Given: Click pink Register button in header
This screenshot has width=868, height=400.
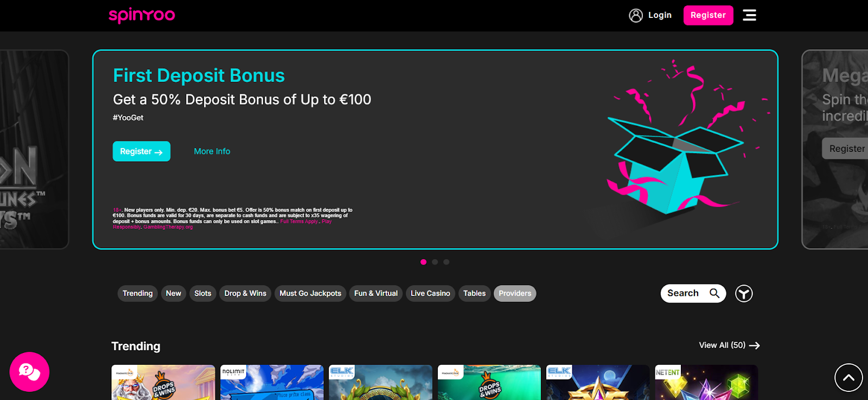Looking at the screenshot, I should (x=708, y=15).
